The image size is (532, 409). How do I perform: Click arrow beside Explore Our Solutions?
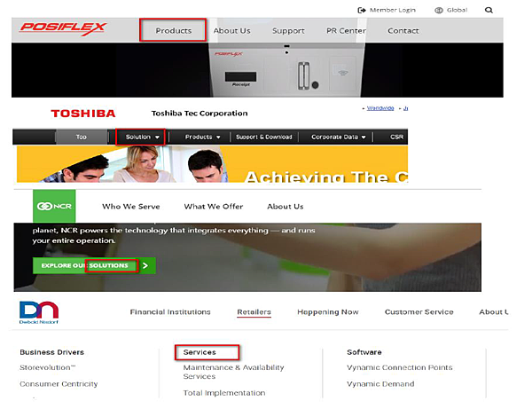pyautogui.click(x=145, y=265)
